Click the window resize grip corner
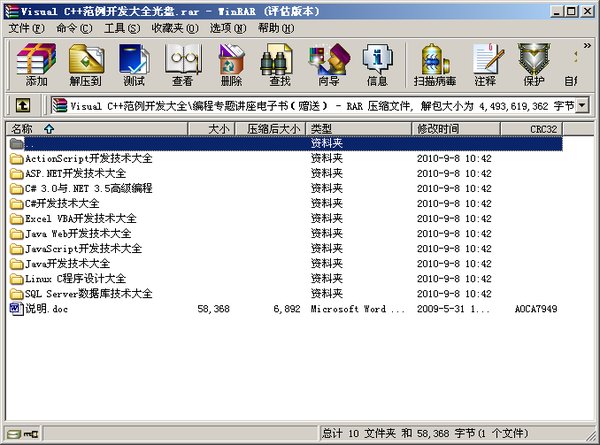600x445 pixels. 591,435
